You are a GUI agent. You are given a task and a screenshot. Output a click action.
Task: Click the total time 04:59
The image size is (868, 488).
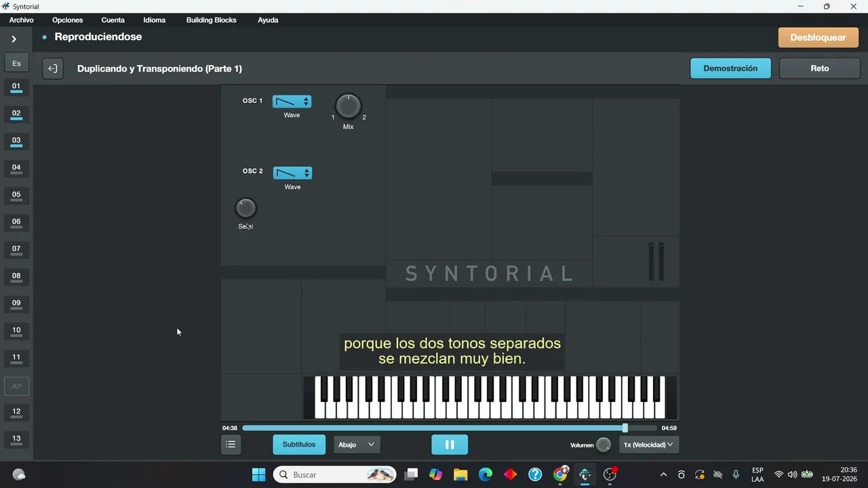669,428
